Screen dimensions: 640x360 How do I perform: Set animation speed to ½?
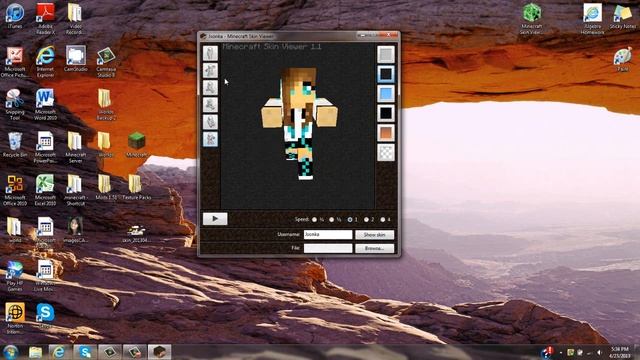tap(331, 220)
